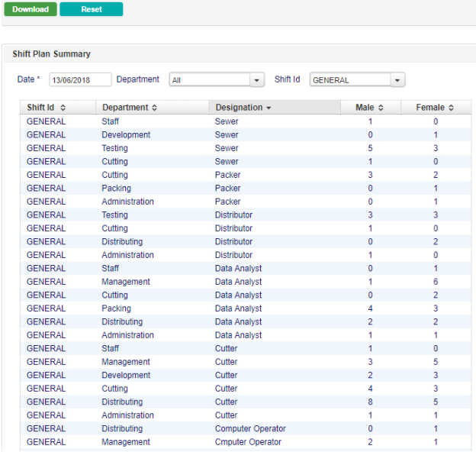Toggle Designation column sort arrow

point(269,108)
